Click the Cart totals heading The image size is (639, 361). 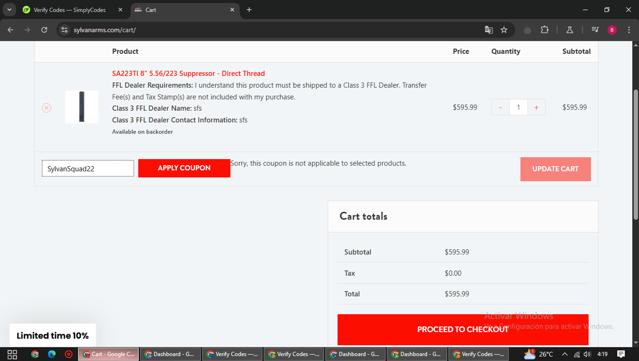364,216
